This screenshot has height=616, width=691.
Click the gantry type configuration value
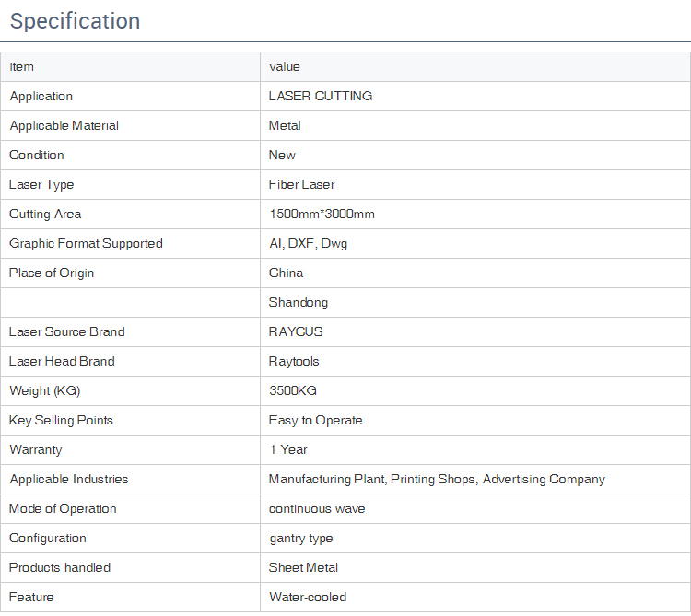coord(301,539)
